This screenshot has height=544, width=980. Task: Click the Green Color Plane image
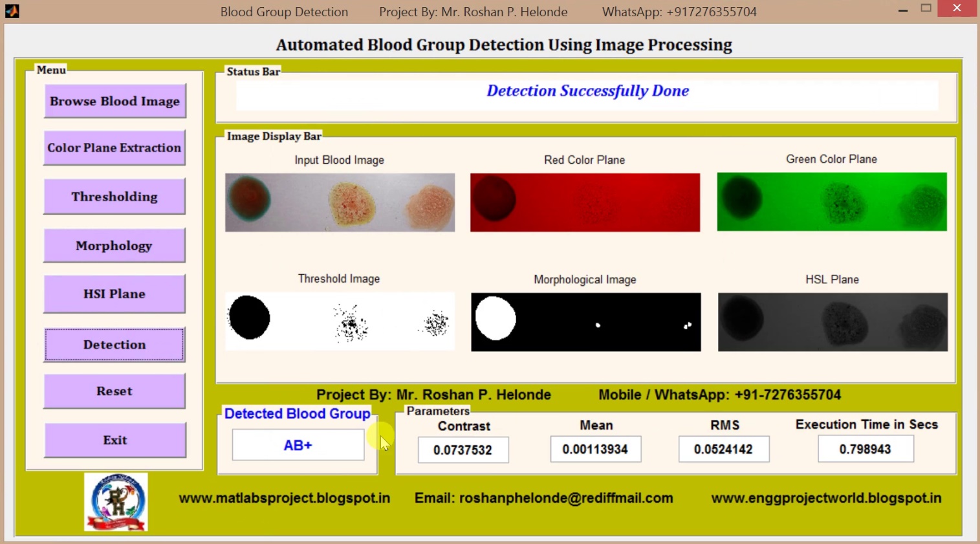tap(831, 201)
